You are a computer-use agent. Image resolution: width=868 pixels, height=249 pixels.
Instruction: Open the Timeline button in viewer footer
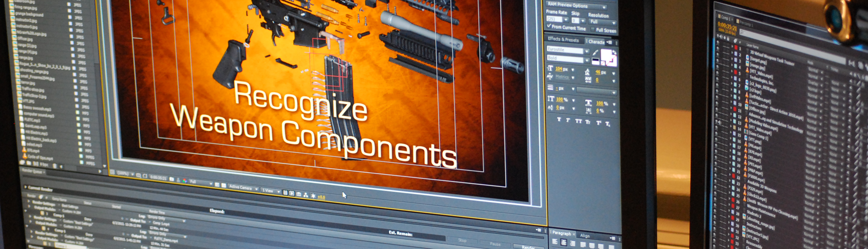tap(298, 194)
